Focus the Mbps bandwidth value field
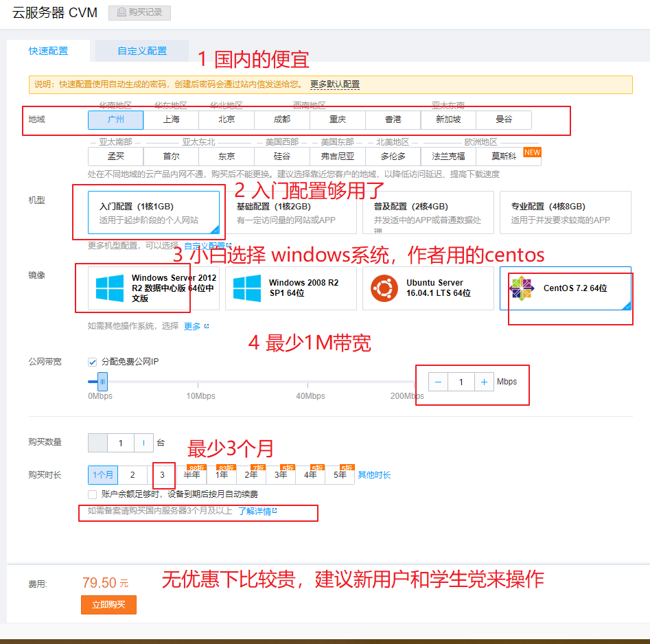Image resolution: width=650 pixels, height=644 pixels. point(461,382)
